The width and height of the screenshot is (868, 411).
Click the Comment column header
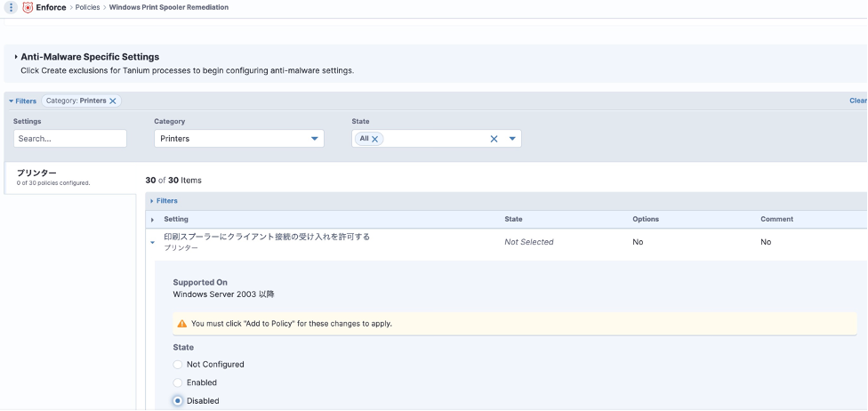tap(776, 220)
